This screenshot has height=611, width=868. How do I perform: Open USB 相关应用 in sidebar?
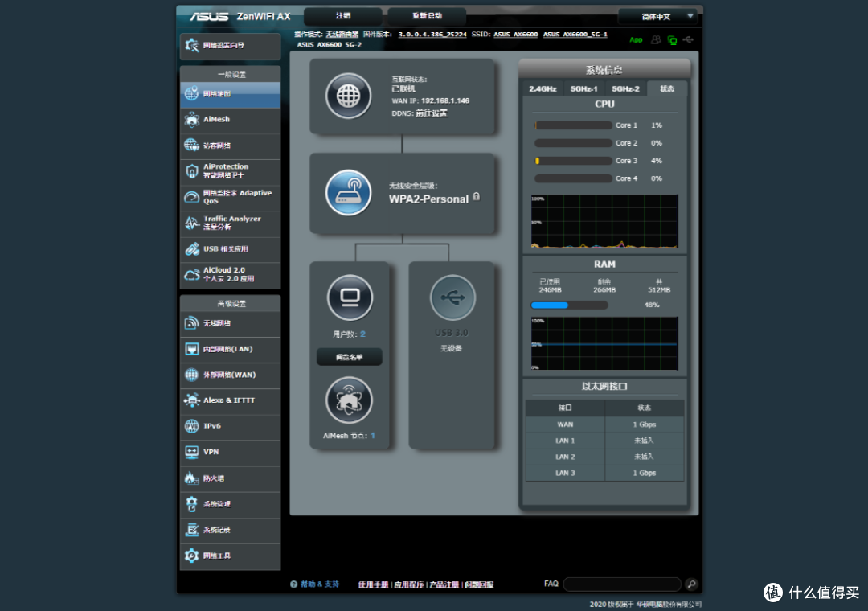230,249
